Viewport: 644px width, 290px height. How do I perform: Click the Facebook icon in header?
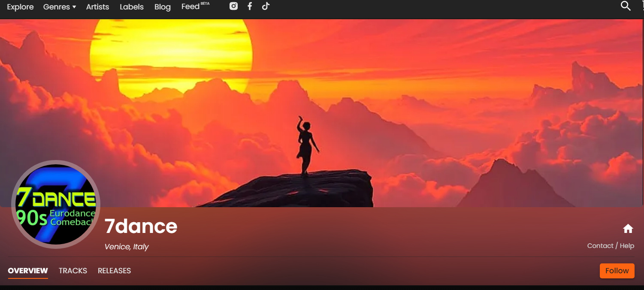pyautogui.click(x=250, y=6)
